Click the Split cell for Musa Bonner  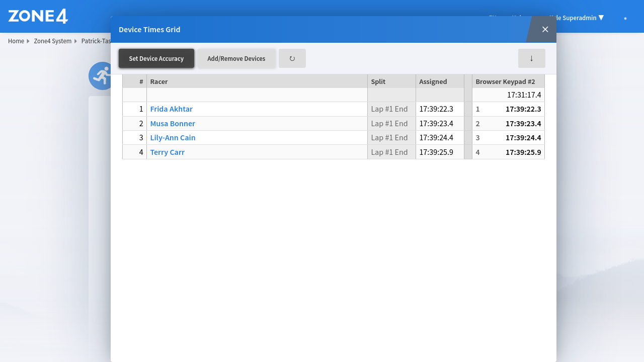coord(389,124)
